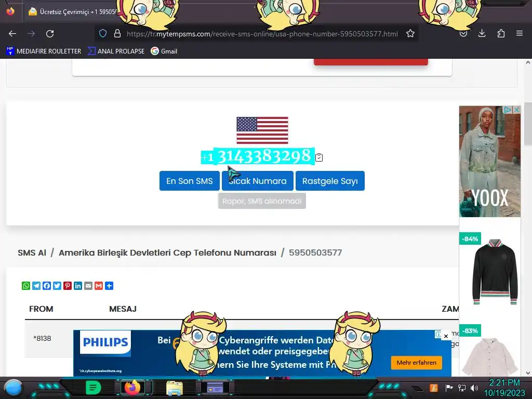Open the YOOX model ad image

[489, 162]
